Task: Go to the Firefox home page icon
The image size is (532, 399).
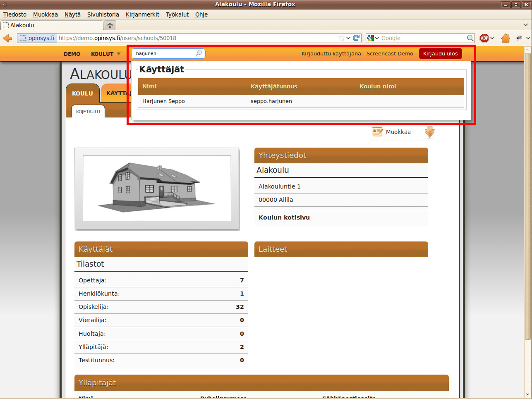Action: 506,38
